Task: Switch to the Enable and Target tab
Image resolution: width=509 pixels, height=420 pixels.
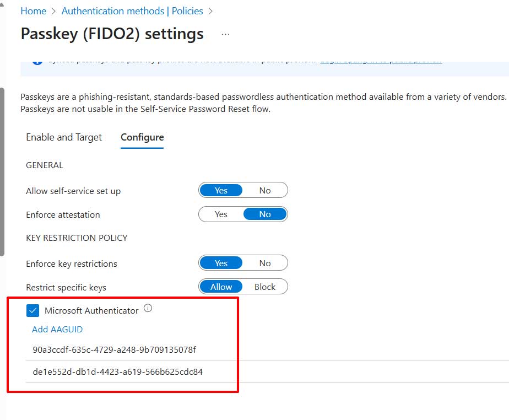Action: pos(64,137)
